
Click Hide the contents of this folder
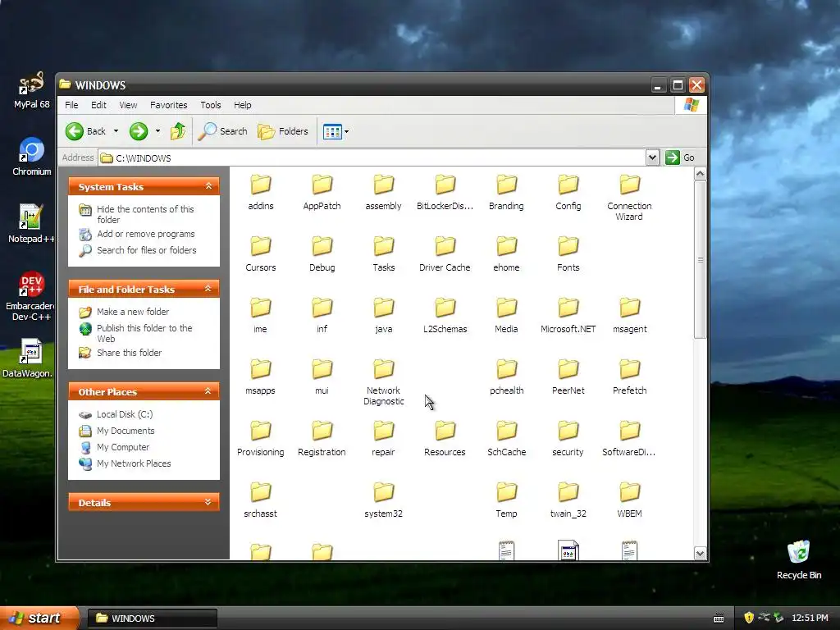[145, 214]
